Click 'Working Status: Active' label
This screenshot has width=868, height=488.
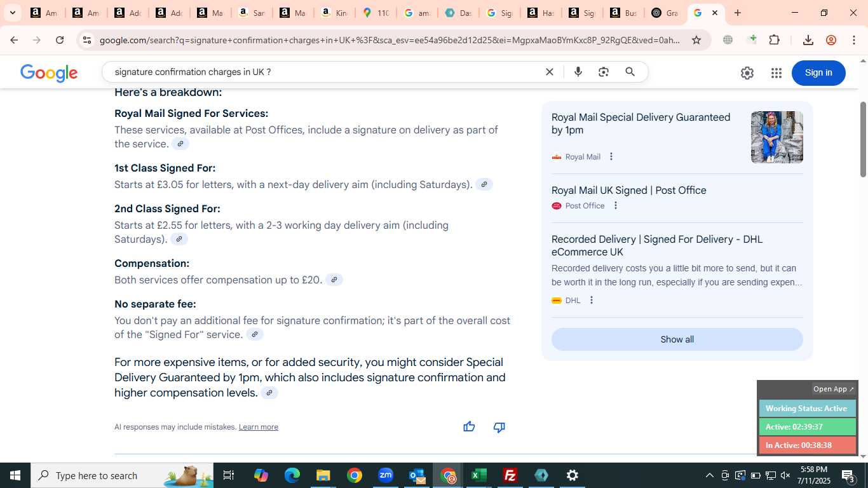807,409
